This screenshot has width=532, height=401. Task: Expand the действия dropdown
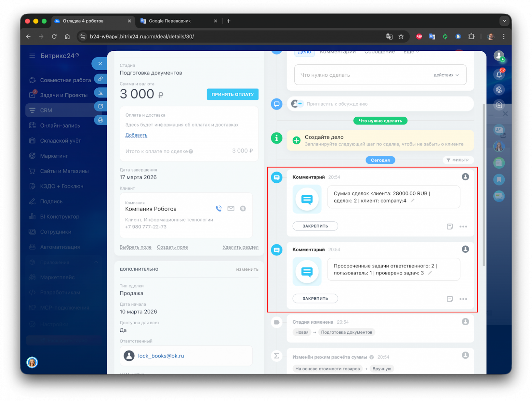446,75
